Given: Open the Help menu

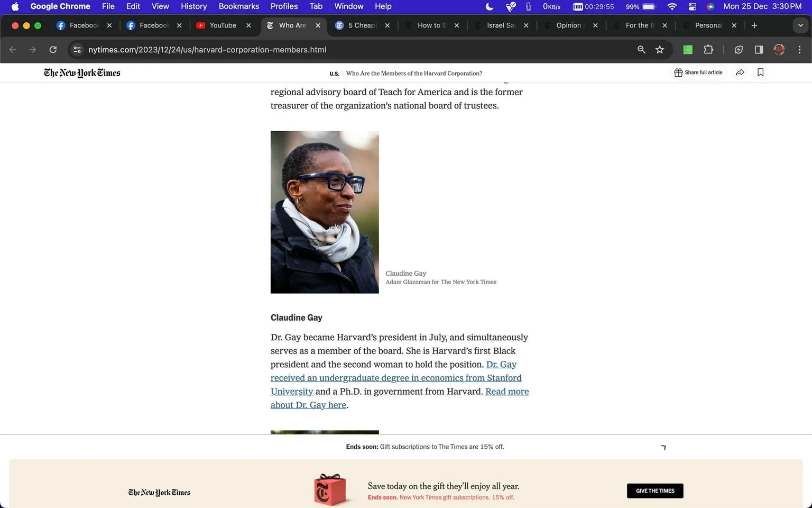Looking at the screenshot, I should [x=383, y=6].
